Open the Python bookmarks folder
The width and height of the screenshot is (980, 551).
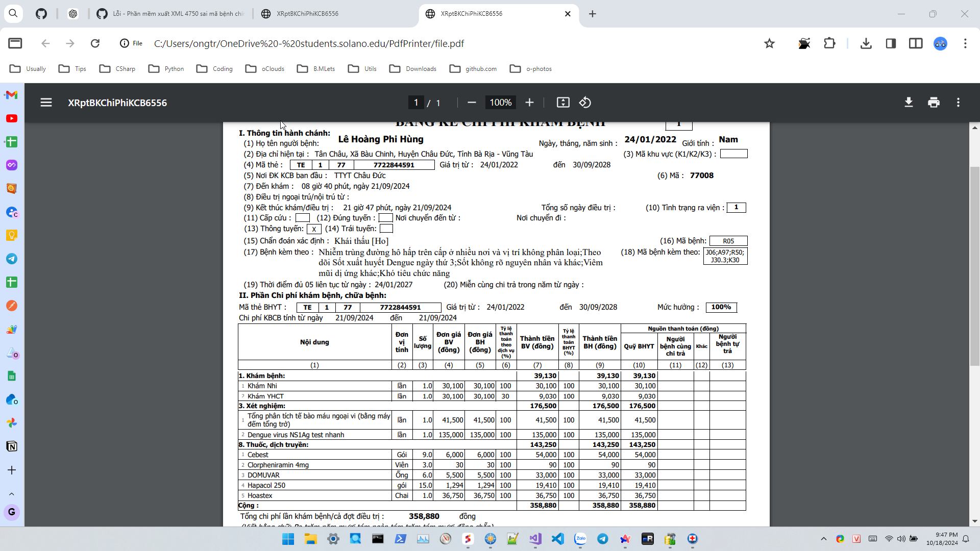coord(166,69)
